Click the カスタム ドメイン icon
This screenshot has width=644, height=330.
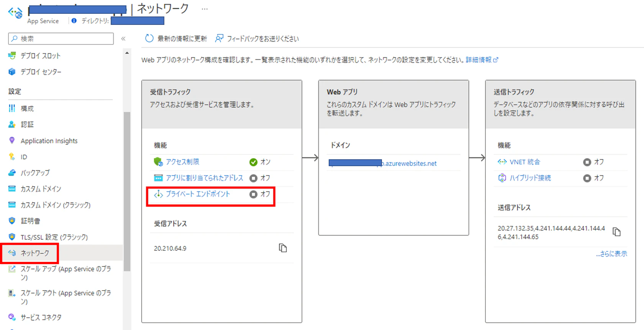(12, 189)
